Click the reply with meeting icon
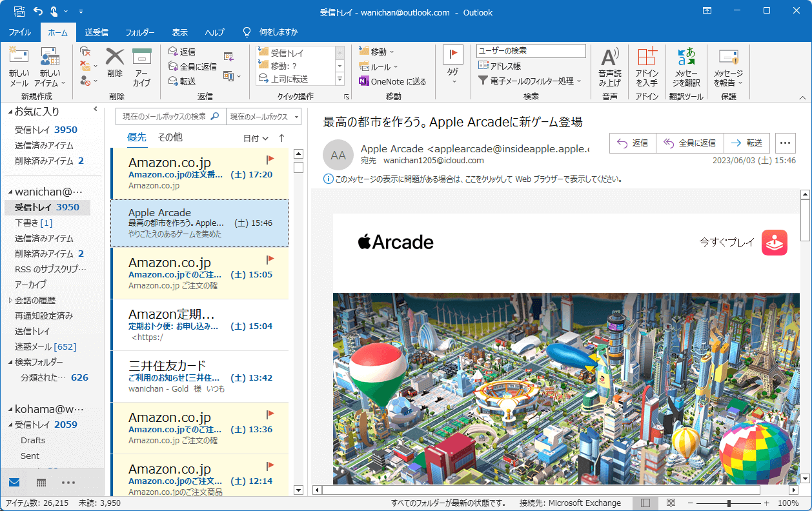812x511 pixels. pos(229,57)
